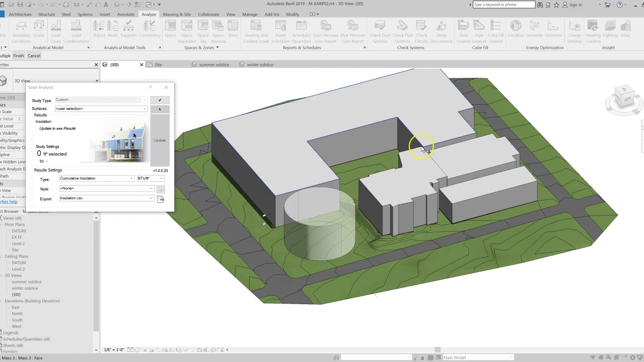Click the Zone tool icon
Image resolution: width=644 pixels, height=362 pixels.
(x=233, y=29)
